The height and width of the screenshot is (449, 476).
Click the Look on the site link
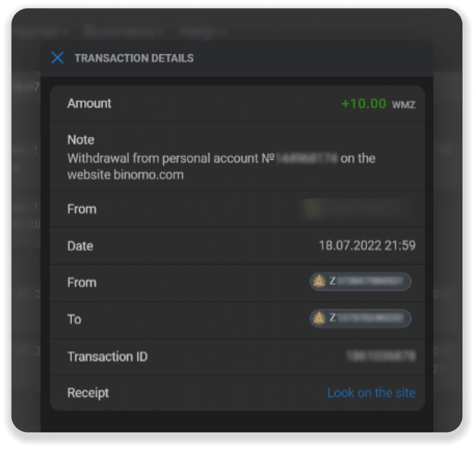coord(371,393)
